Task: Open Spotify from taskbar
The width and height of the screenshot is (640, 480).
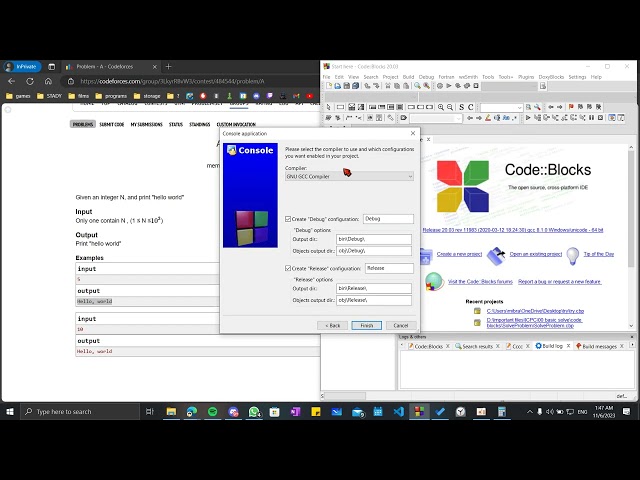Action: pos(212,411)
